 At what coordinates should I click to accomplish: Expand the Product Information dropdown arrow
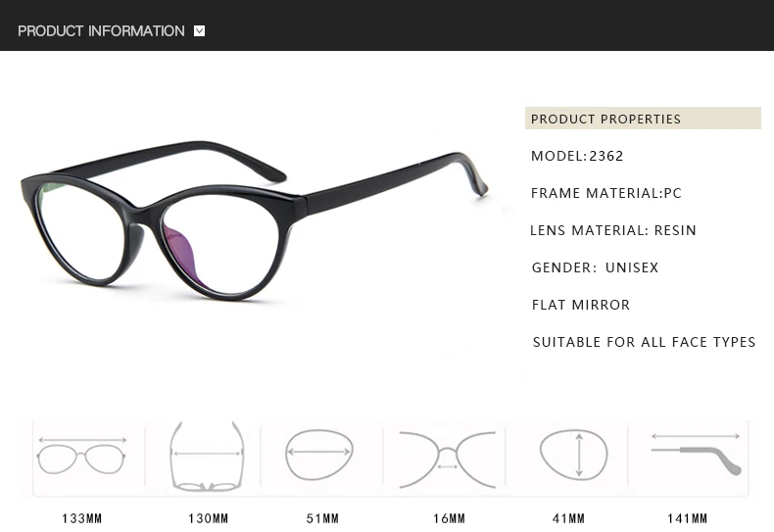click(x=200, y=31)
